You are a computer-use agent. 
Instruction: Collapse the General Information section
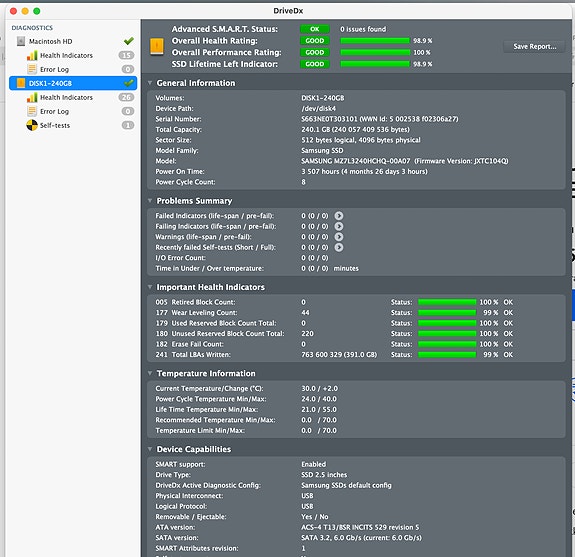(x=150, y=83)
